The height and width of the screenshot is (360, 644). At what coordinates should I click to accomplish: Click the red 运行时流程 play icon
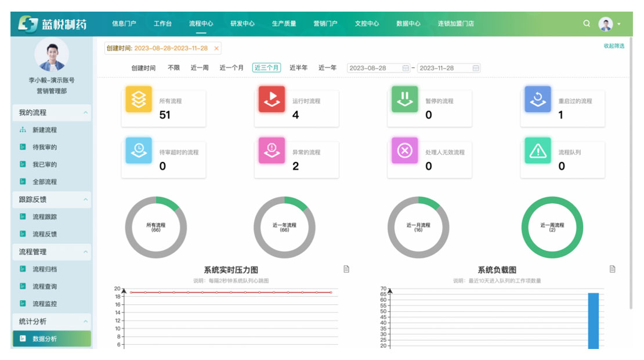[x=272, y=100]
